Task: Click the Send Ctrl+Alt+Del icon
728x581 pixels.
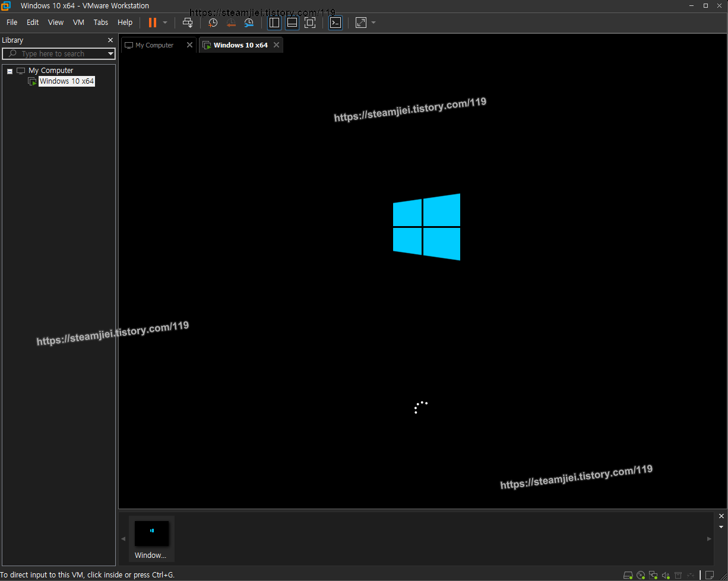Action: pos(188,23)
